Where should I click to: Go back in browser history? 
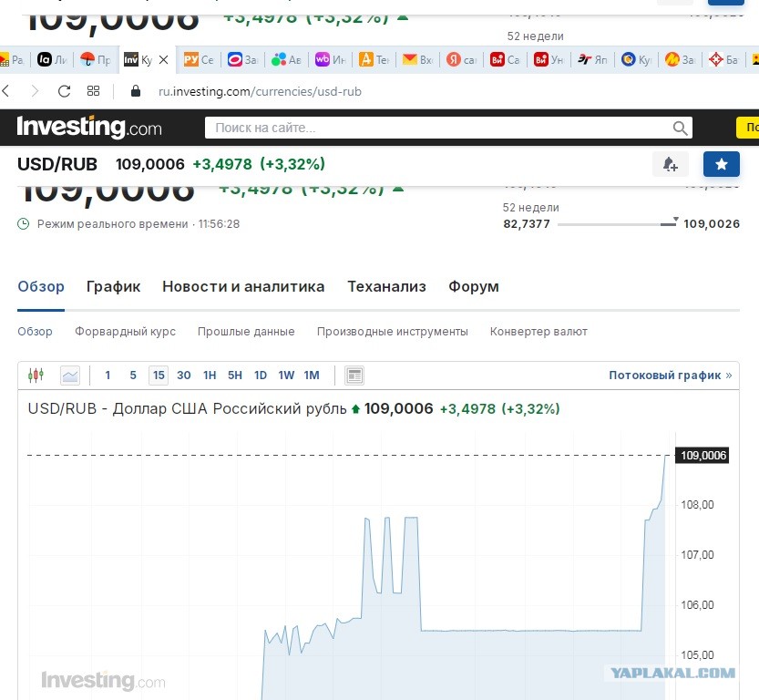click(x=6, y=91)
